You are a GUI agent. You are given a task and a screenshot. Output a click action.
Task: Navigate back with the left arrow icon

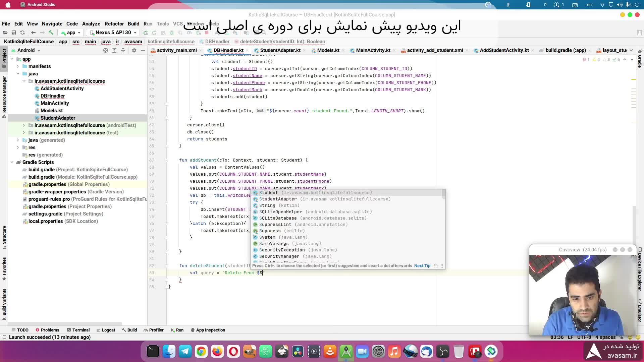tap(33, 33)
